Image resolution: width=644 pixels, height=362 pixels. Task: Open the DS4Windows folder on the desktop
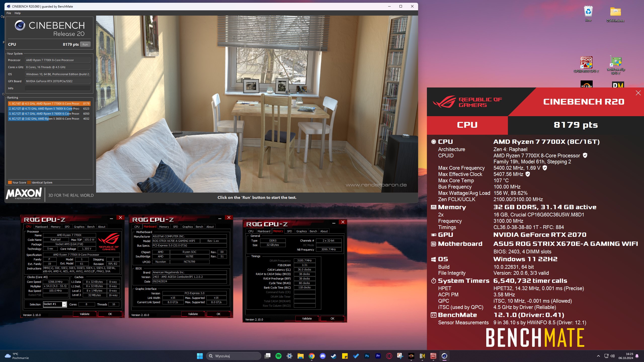point(615,14)
